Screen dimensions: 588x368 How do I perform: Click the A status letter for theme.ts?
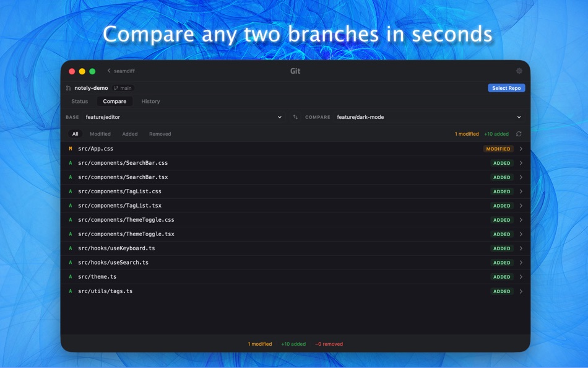(x=70, y=277)
